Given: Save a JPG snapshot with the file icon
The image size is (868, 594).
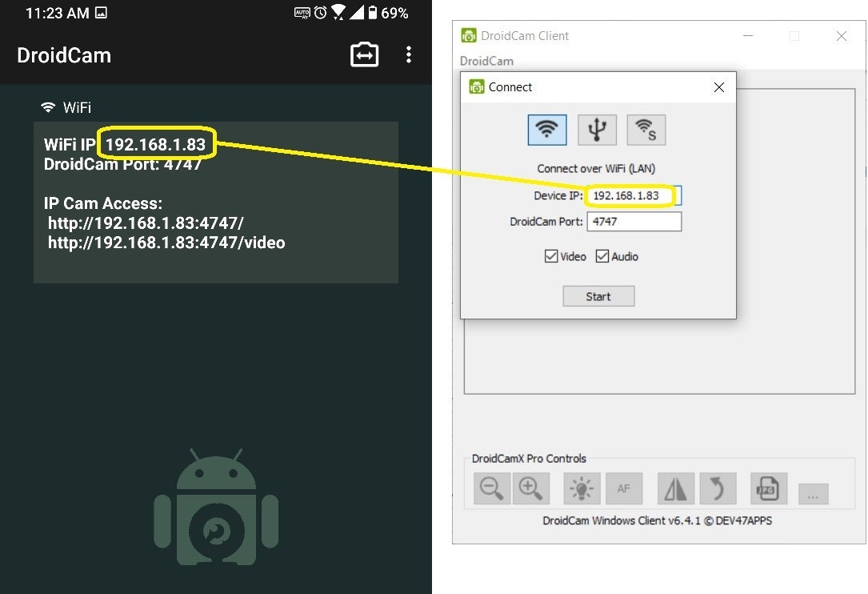Looking at the screenshot, I should pos(768,488).
